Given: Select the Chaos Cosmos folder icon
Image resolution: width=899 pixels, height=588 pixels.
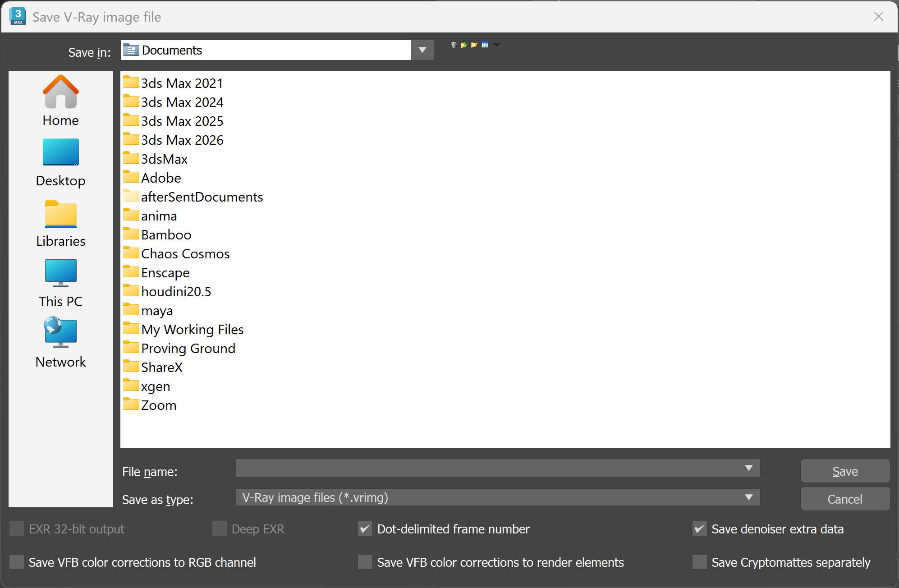Looking at the screenshot, I should pyautogui.click(x=131, y=253).
